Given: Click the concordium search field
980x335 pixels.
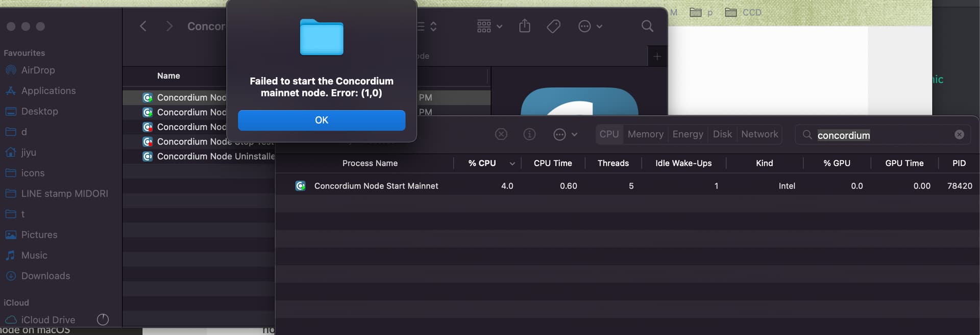Looking at the screenshot, I should pos(883,135).
